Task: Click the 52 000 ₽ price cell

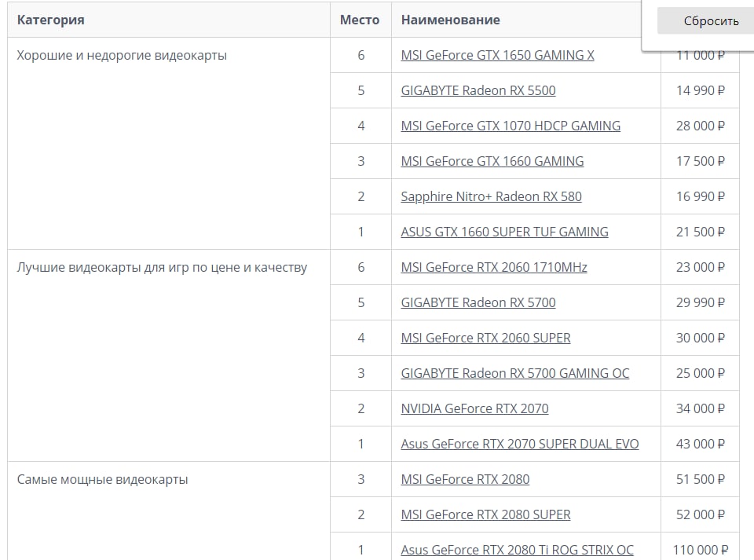Action: click(x=700, y=514)
